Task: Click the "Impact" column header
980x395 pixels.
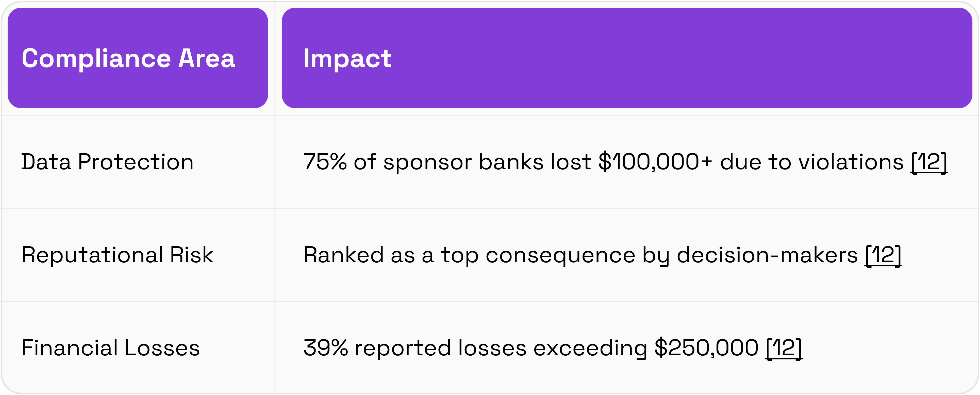Action: click(x=347, y=58)
